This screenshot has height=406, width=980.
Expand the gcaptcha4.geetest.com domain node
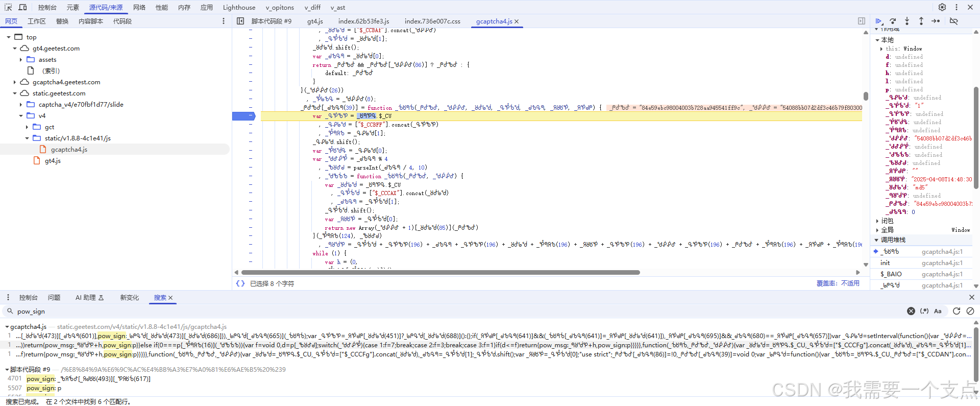coord(15,82)
